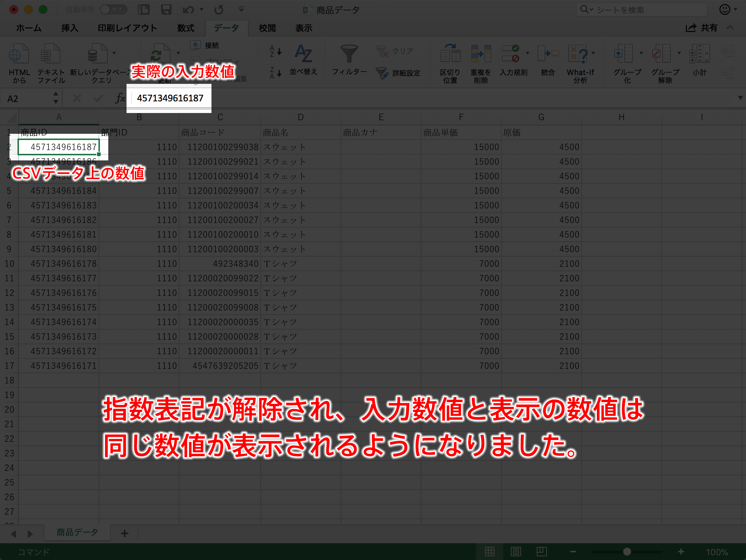Click the feedback smiley face icon
The width and height of the screenshot is (746, 560).
coord(724,9)
